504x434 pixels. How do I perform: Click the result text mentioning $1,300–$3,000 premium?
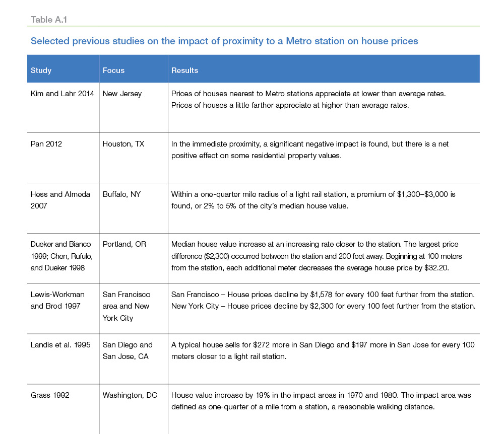click(x=313, y=200)
